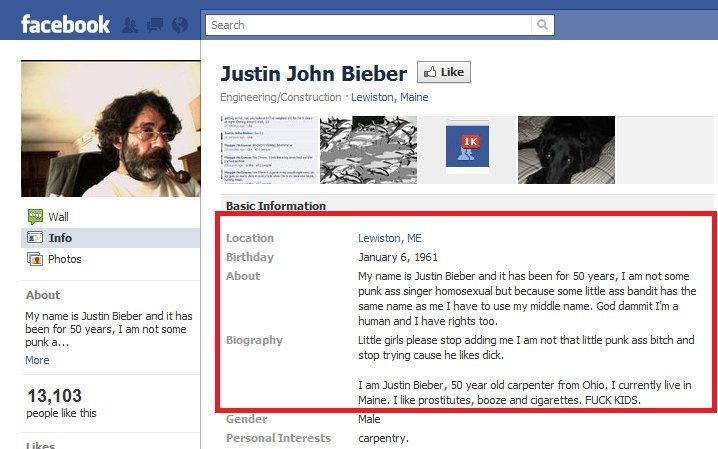Click the Lewiston, Maine header link
The image size is (718, 449).
click(x=390, y=97)
